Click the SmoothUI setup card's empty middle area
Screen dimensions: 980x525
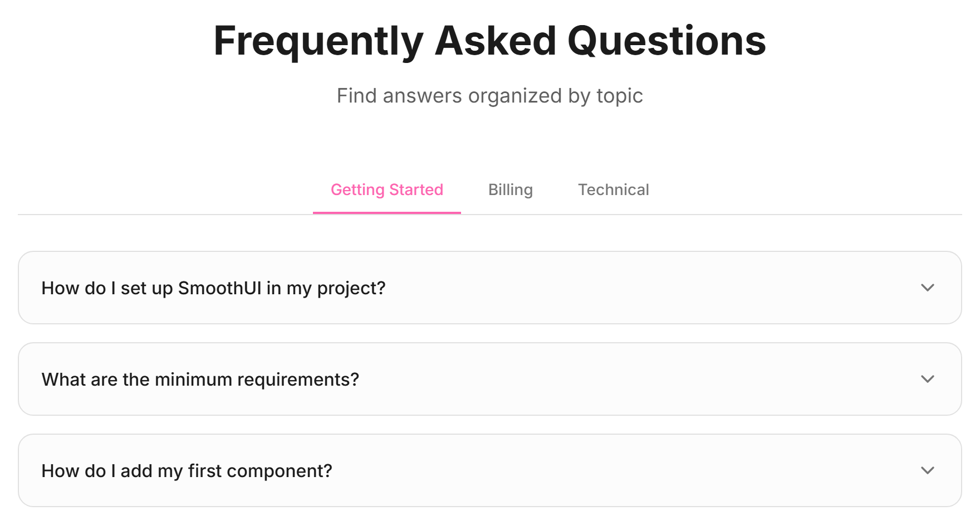(651, 288)
